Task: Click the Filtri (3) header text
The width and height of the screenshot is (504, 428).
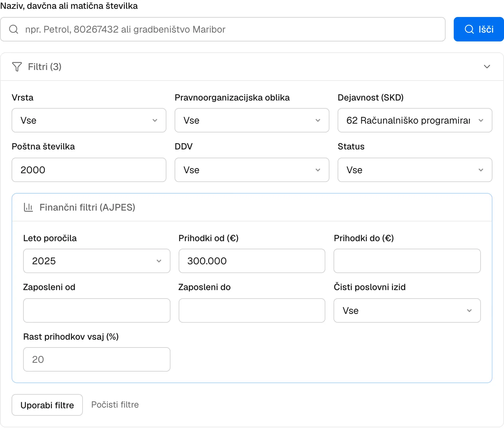Action: (x=45, y=67)
